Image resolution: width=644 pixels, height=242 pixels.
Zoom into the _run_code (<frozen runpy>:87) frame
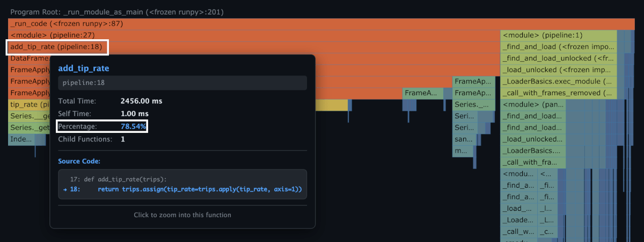(321, 24)
